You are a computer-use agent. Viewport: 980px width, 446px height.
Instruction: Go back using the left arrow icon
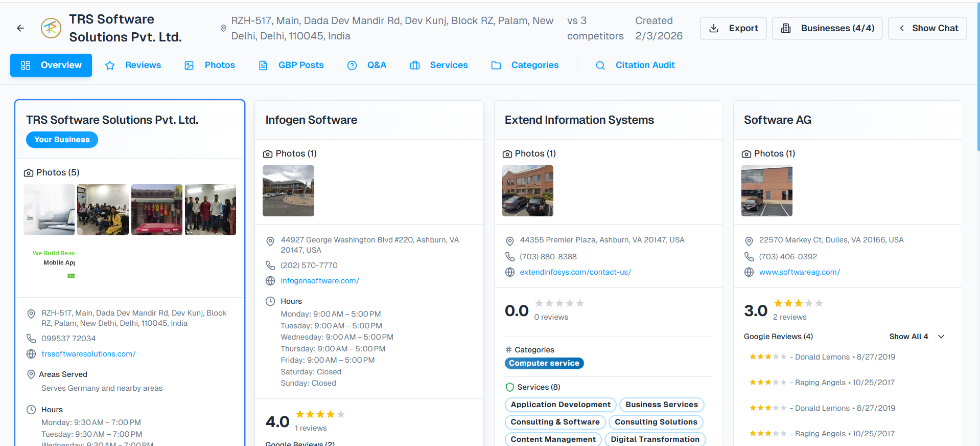coord(20,28)
